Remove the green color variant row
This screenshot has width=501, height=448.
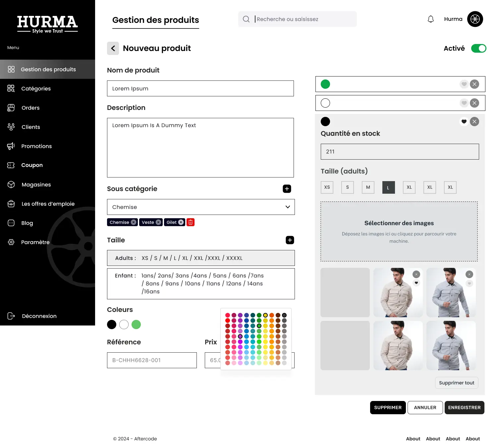[474, 84]
